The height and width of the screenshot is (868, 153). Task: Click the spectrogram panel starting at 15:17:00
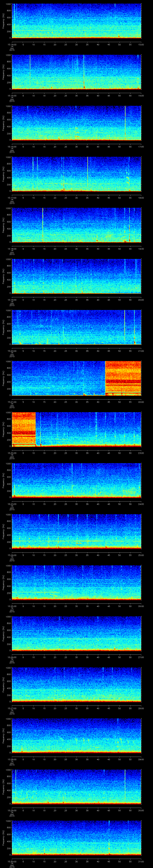tap(76, 174)
